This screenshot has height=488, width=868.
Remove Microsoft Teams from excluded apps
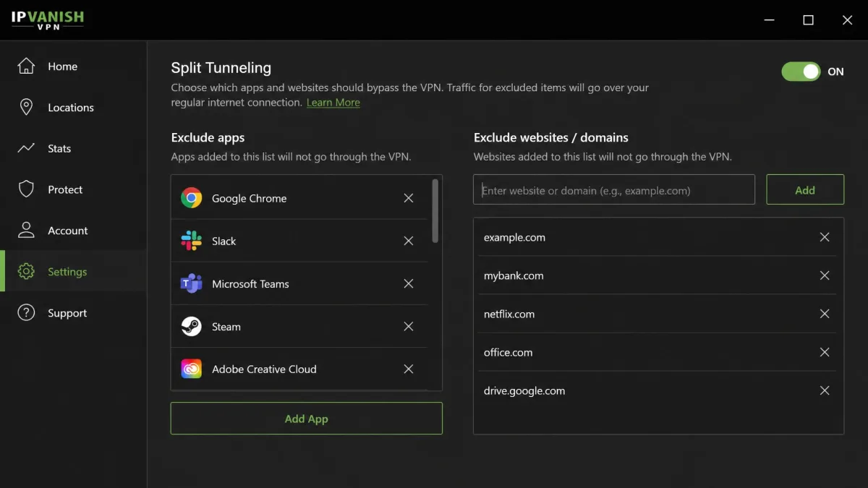click(409, 283)
